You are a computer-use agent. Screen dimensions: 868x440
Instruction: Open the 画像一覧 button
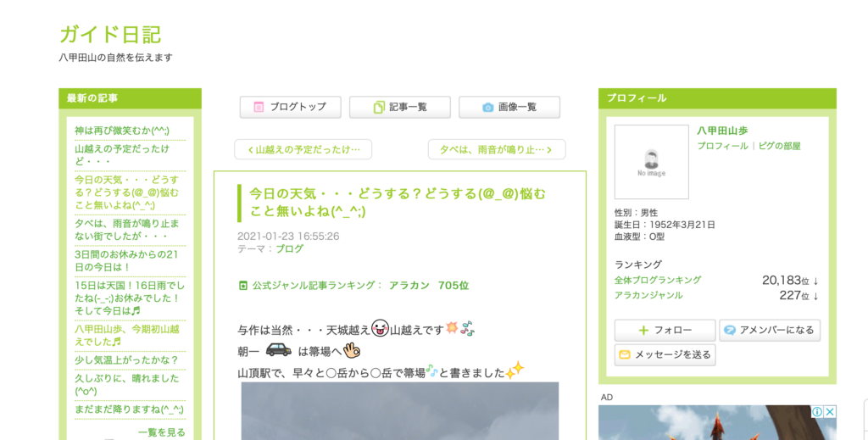[509, 107]
